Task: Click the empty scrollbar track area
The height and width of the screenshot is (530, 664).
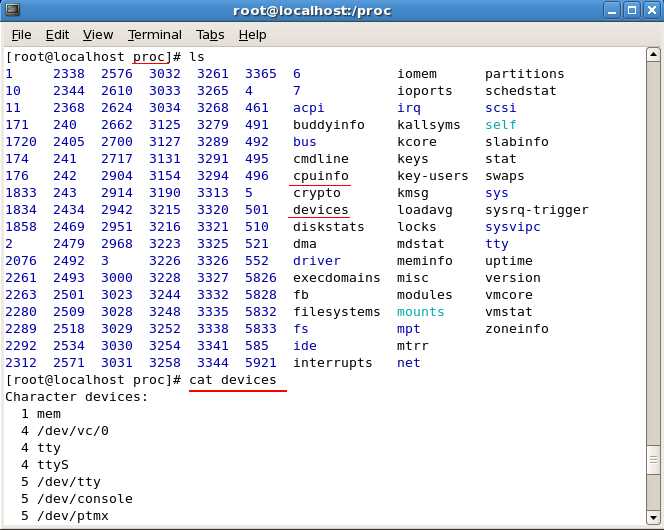Action: coord(653,254)
